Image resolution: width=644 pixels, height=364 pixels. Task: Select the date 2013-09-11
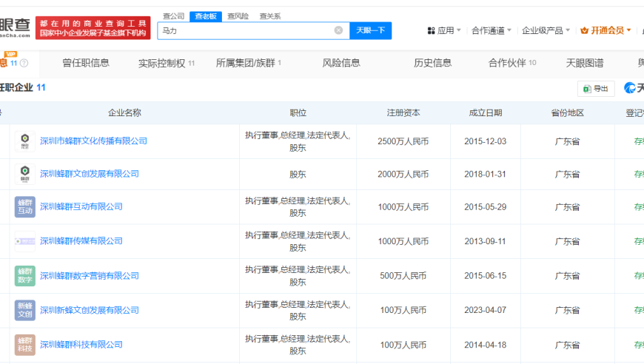pos(485,241)
